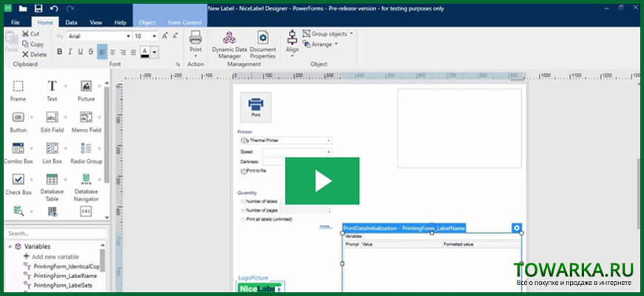Select the Memo Field object tool
Screen dimensions: 644x296
[87, 122]
